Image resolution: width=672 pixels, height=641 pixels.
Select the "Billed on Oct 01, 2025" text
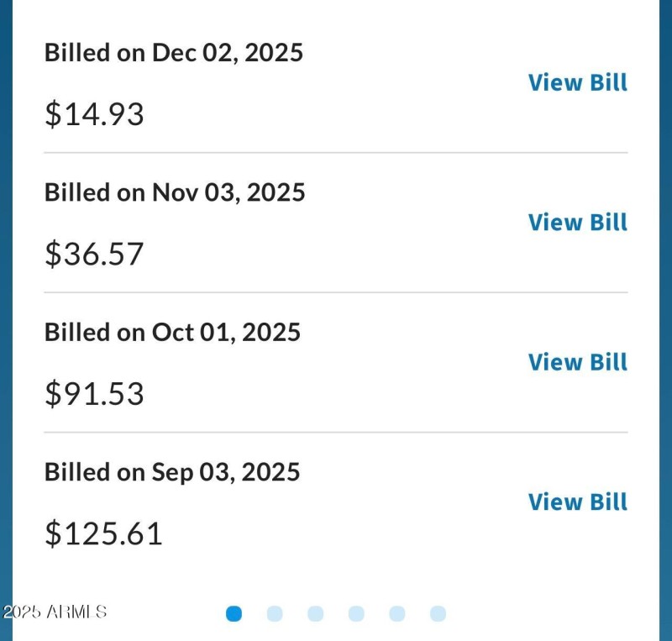pos(172,332)
